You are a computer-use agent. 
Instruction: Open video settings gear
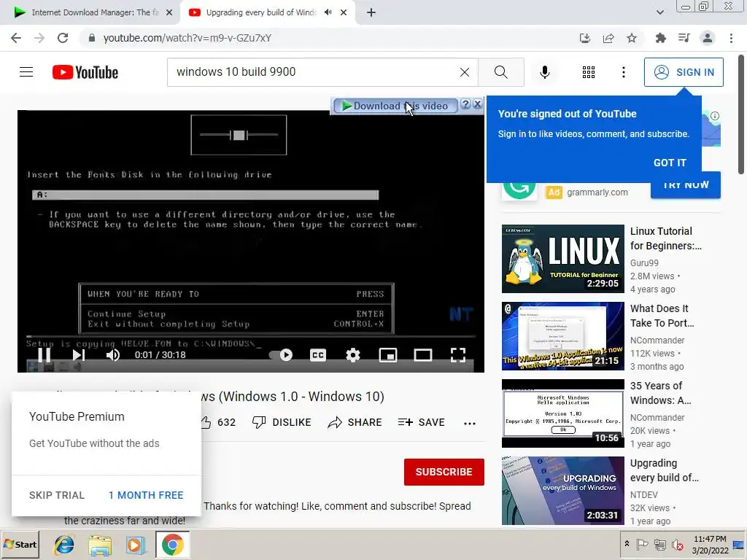352,355
